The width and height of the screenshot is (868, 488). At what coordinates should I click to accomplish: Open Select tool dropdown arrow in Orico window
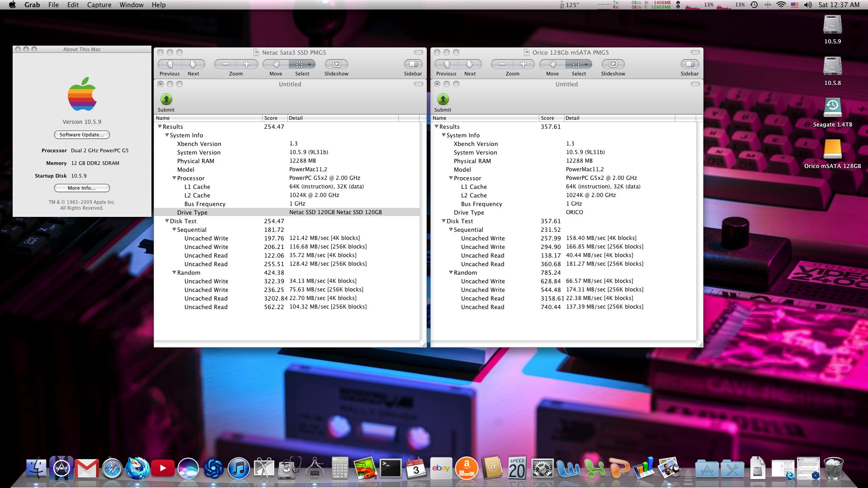[586, 65]
